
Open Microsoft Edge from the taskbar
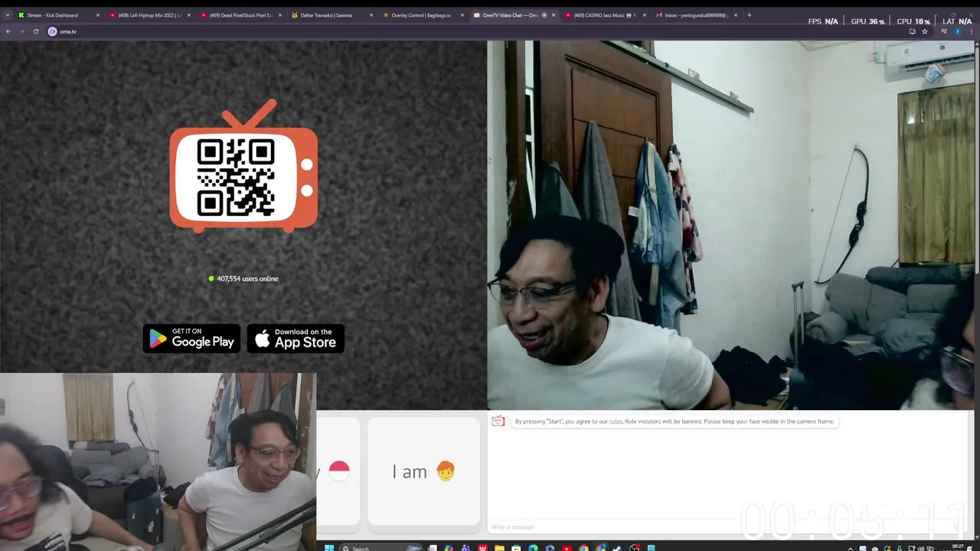(x=533, y=548)
